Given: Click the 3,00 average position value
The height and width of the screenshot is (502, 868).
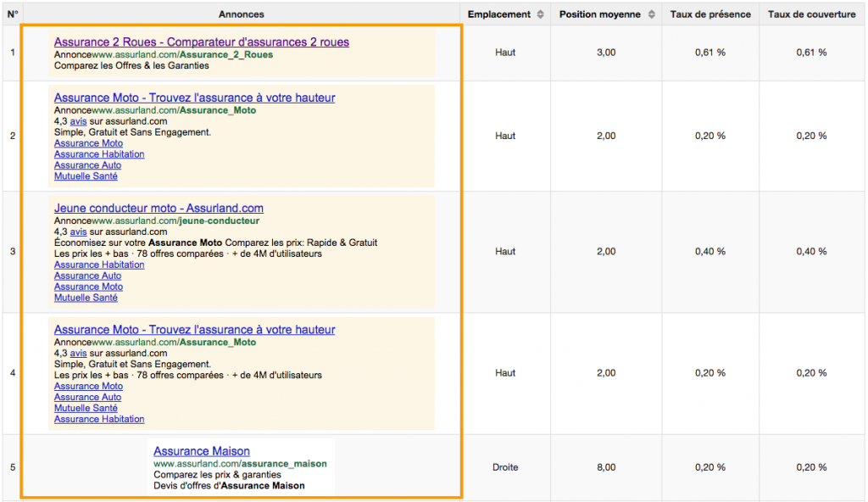Looking at the screenshot, I should pyautogui.click(x=606, y=53).
